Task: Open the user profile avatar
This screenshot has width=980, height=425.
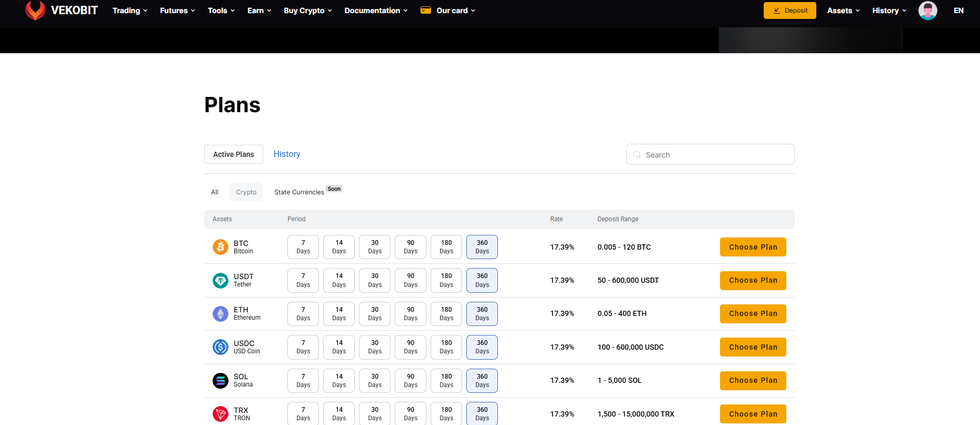Action: pos(927,11)
